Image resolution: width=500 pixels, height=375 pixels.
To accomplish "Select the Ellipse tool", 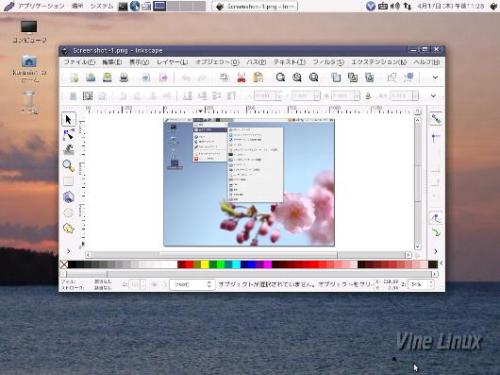I will point(68,212).
